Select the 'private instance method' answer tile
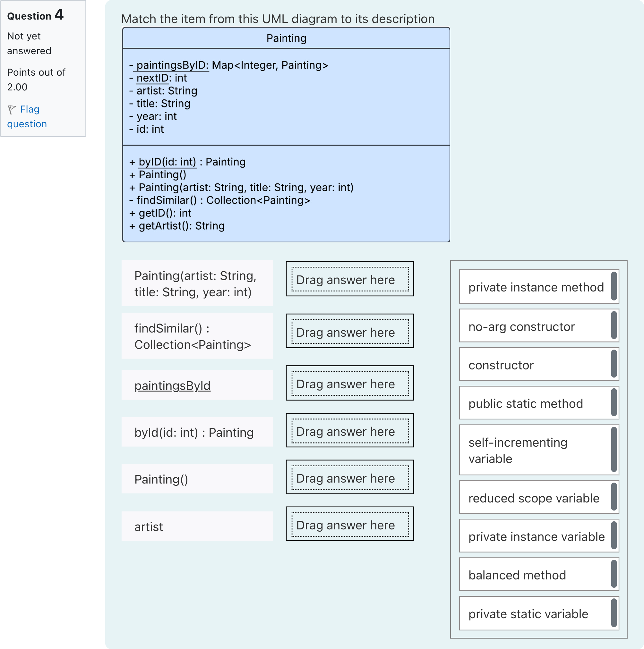The image size is (644, 649). (536, 287)
